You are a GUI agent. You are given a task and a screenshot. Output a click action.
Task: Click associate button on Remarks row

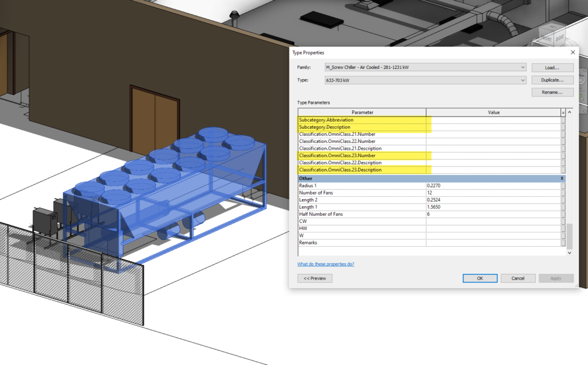563,242
